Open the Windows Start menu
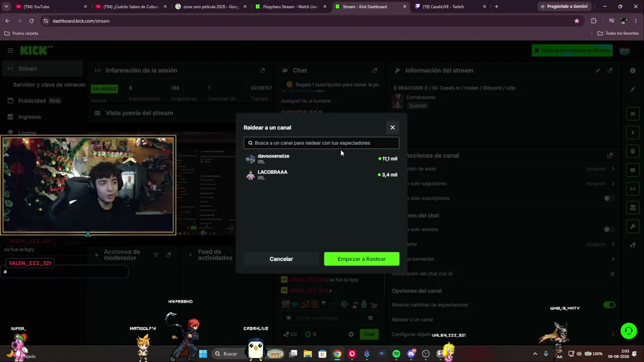Viewport: 644px width, 362px height. coord(203,354)
